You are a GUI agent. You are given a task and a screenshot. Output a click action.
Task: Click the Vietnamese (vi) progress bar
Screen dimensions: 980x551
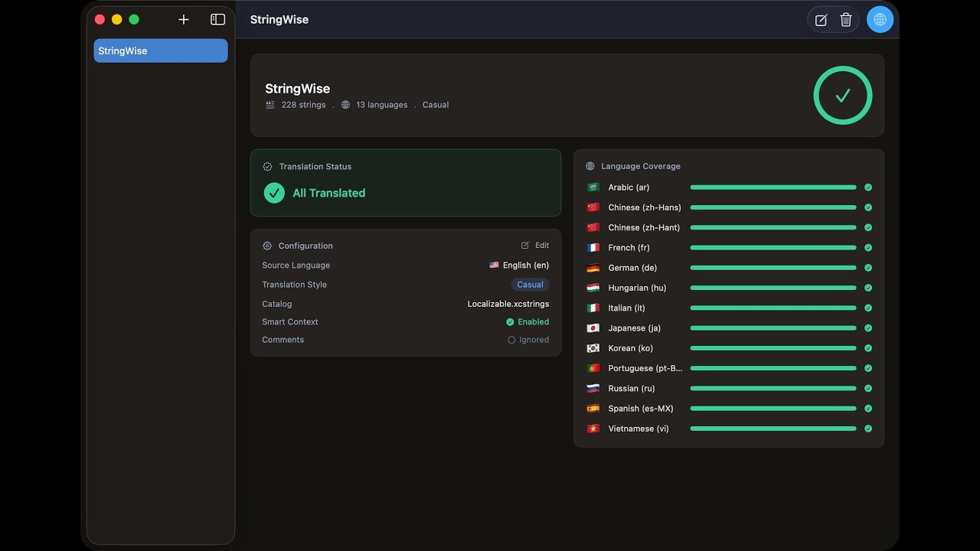[773, 429]
